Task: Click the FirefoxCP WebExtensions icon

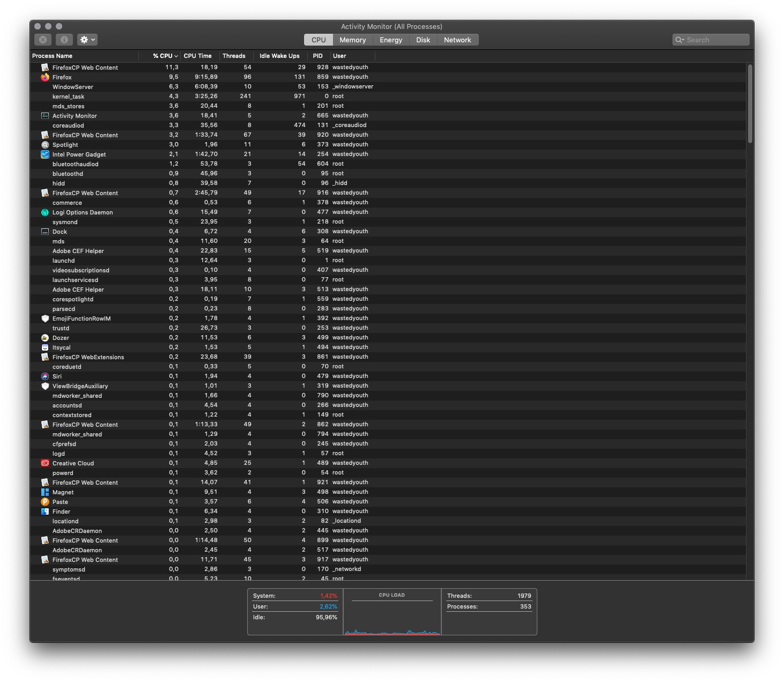Action: [x=45, y=357]
